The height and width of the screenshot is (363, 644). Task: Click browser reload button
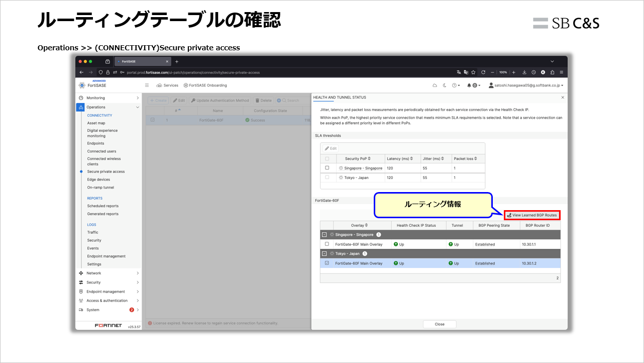tap(483, 72)
